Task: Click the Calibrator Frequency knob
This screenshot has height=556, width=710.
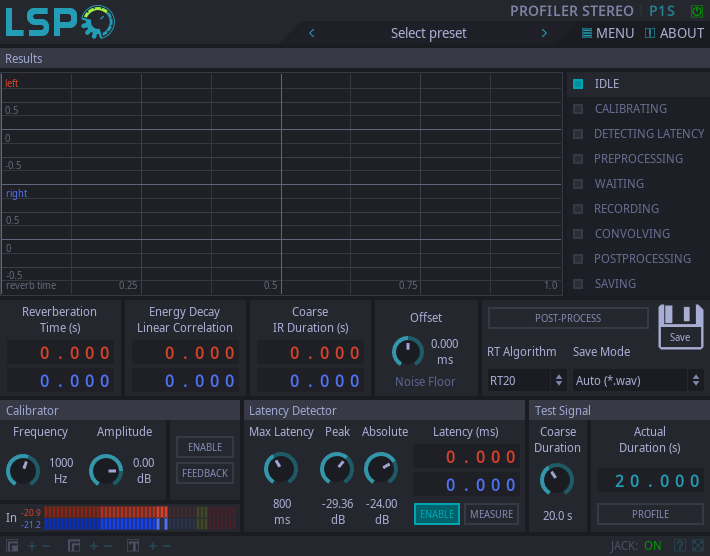Action: tap(23, 470)
